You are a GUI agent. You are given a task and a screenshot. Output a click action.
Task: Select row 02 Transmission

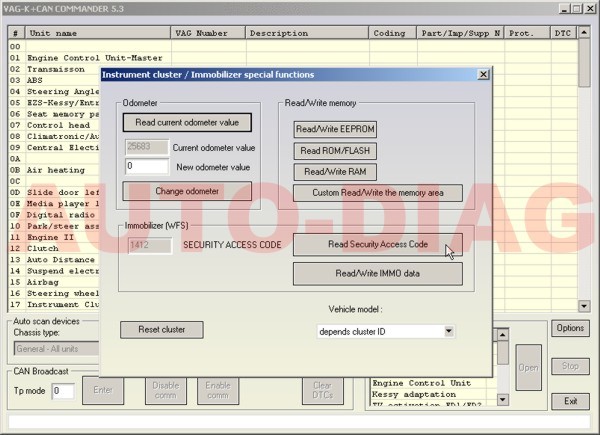(54, 69)
